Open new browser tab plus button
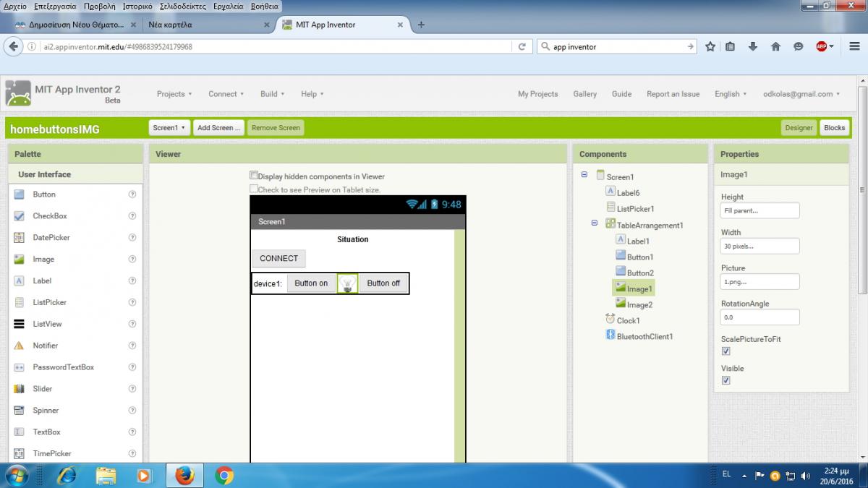 point(421,25)
